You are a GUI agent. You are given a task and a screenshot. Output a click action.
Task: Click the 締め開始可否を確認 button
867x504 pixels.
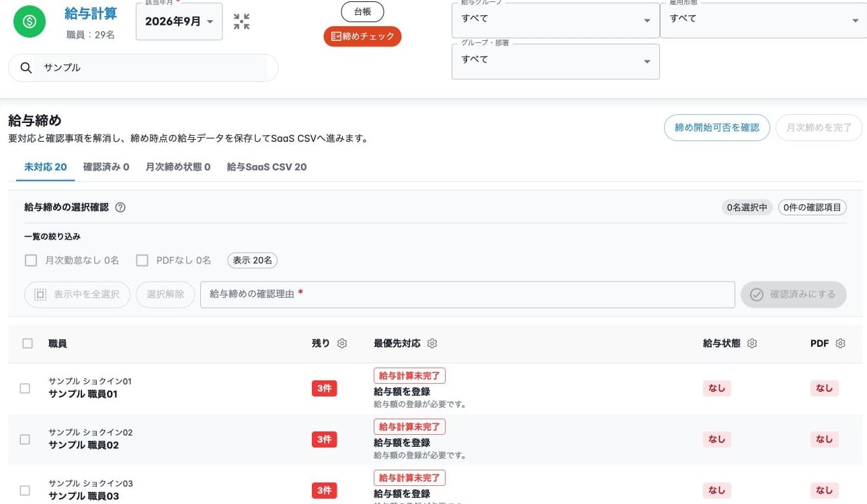pyautogui.click(x=717, y=128)
